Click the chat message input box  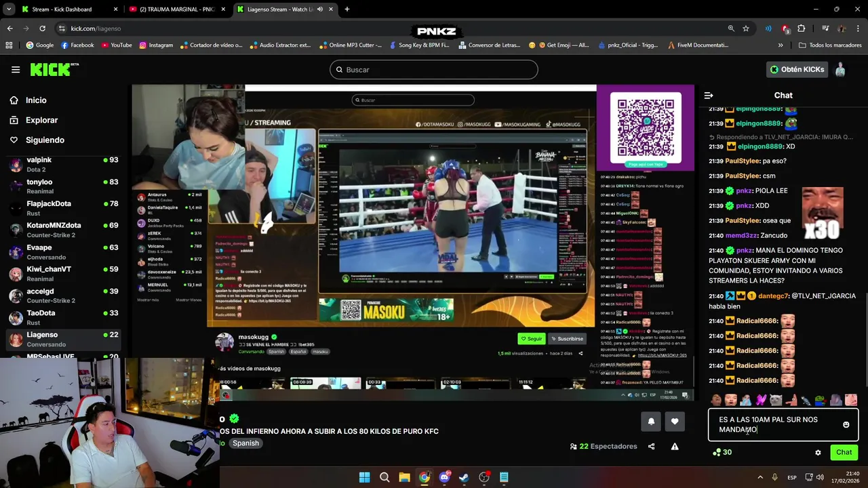click(x=783, y=425)
